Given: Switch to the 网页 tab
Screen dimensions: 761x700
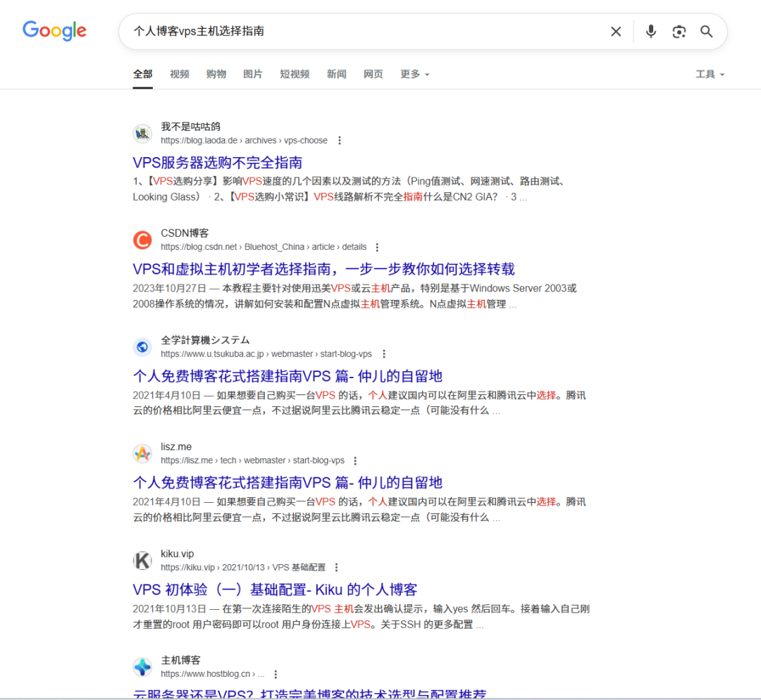Looking at the screenshot, I should pos(373,74).
